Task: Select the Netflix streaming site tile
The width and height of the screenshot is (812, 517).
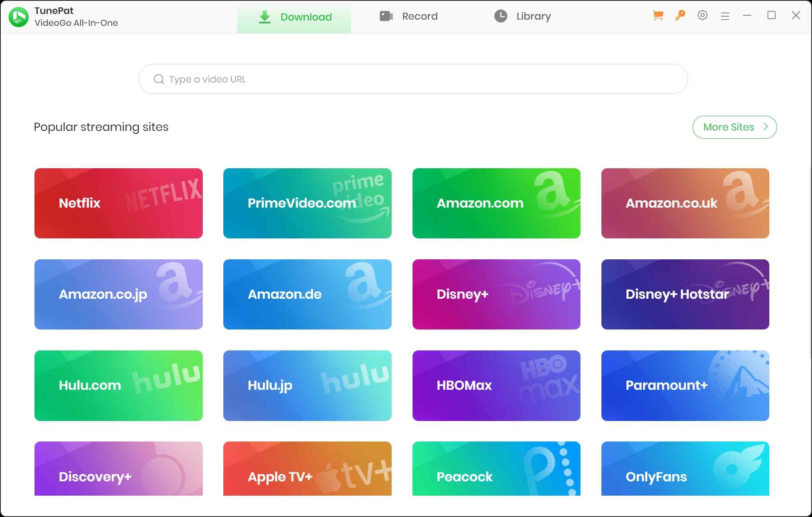Action: pyautogui.click(x=118, y=203)
